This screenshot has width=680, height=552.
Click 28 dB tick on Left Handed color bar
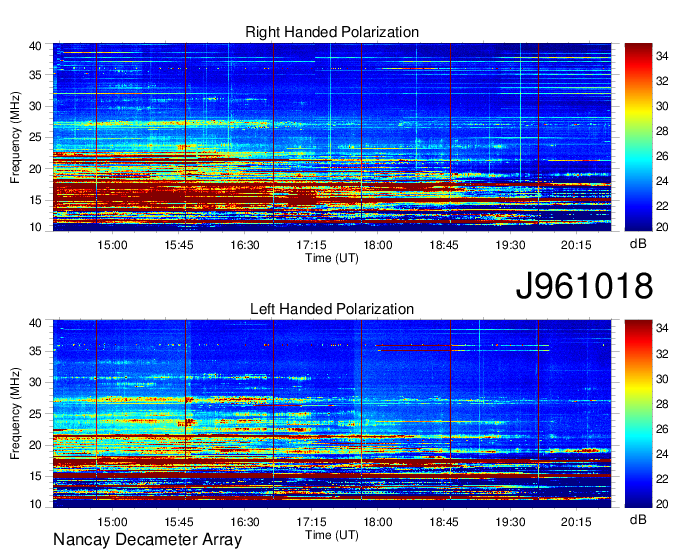pyautogui.click(x=662, y=404)
